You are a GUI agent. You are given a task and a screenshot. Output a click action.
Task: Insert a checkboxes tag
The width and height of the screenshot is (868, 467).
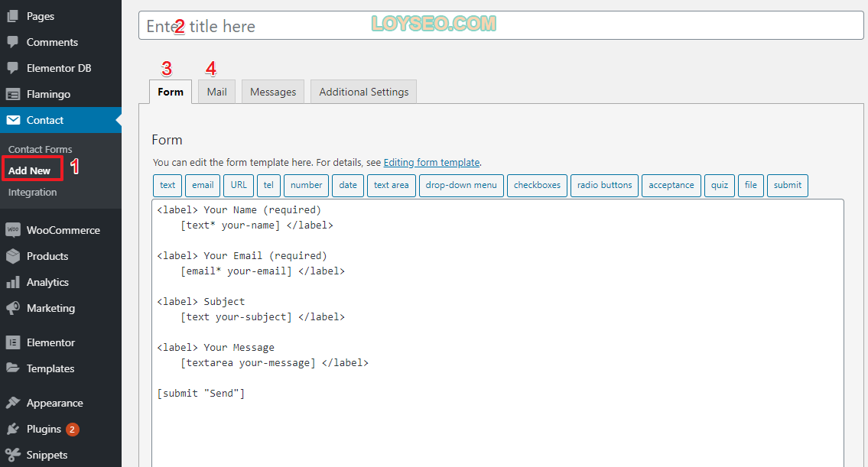click(537, 186)
